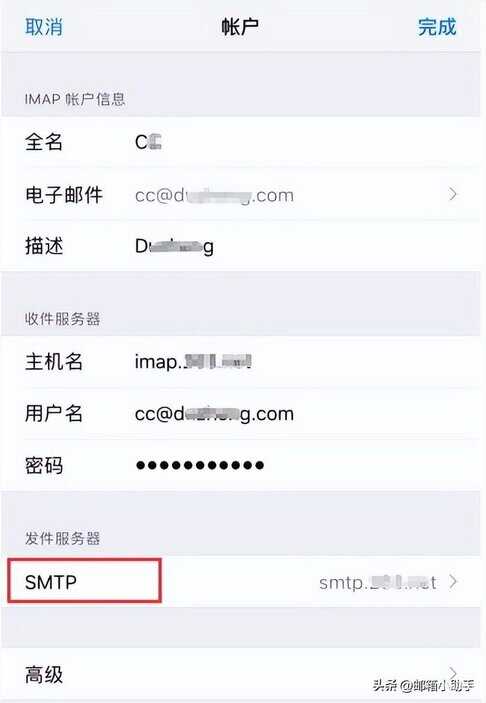Edit the 主机名 imap host field
486x703 pixels.
193,361
